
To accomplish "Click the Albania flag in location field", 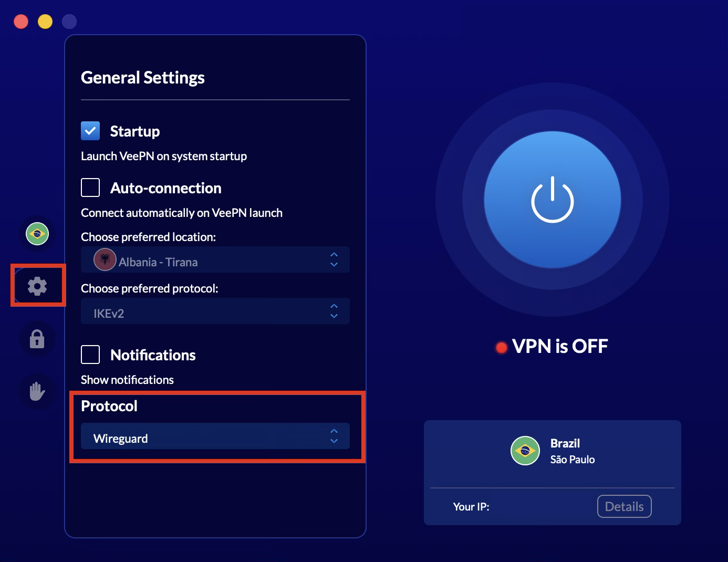I will pos(105,259).
